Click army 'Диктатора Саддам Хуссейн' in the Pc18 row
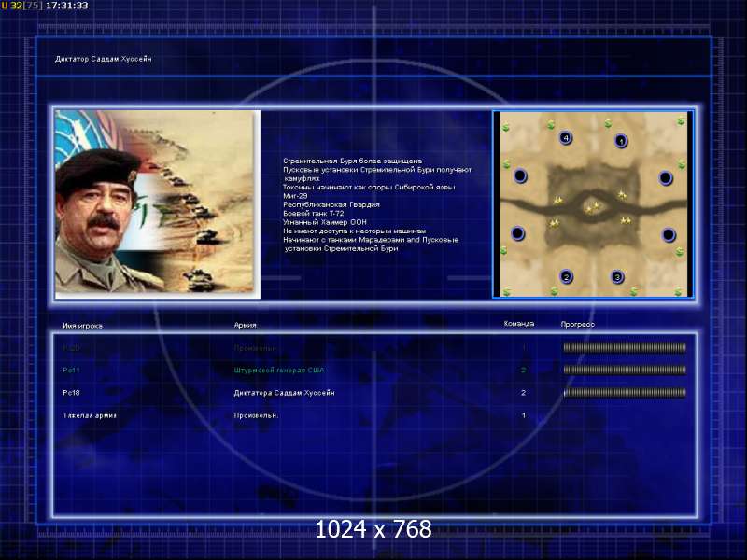The width and height of the screenshot is (747, 560). click(284, 393)
